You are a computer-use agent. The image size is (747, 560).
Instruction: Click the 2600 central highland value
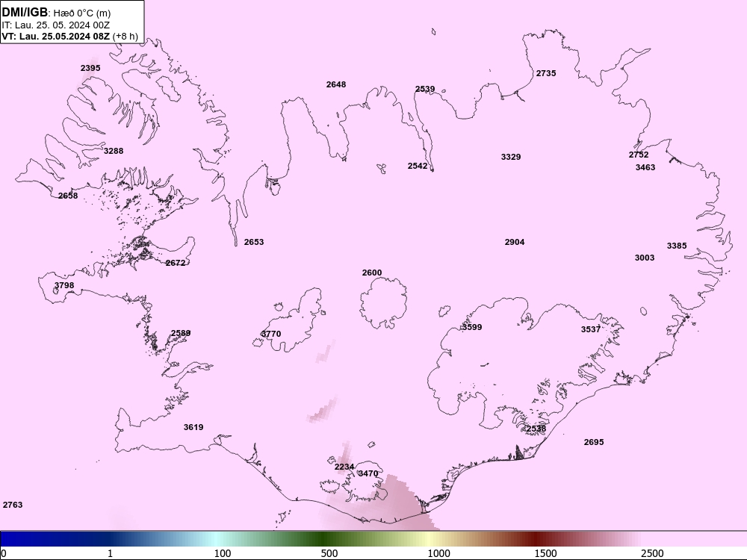(371, 273)
